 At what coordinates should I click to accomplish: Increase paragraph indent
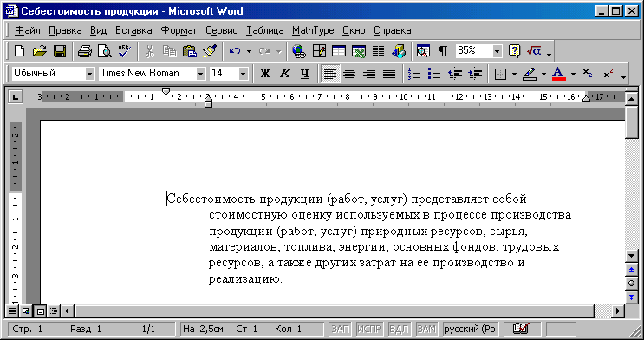coord(475,74)
